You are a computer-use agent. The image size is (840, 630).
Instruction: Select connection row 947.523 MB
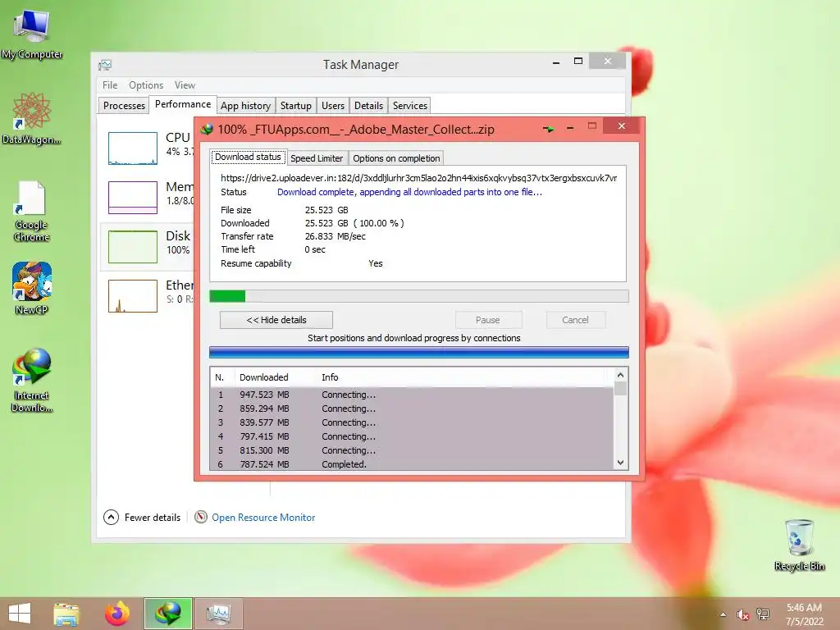click(412, 395)
